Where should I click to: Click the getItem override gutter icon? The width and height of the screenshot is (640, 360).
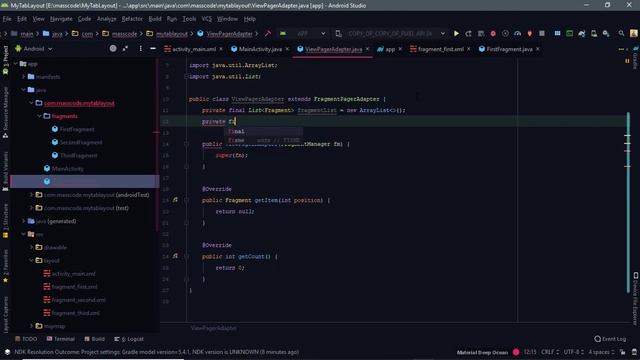click(175, 200)
